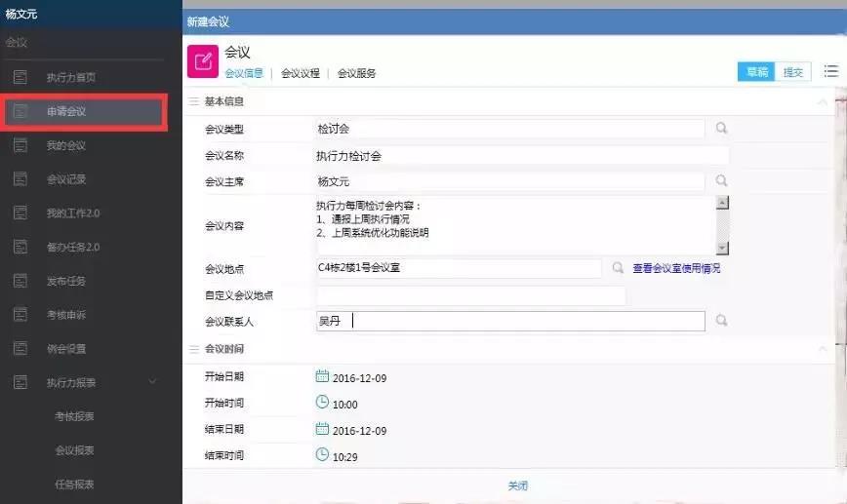Collapse the 基本信息 section
This screenshot has height=504, width=847.
[825, 101]
